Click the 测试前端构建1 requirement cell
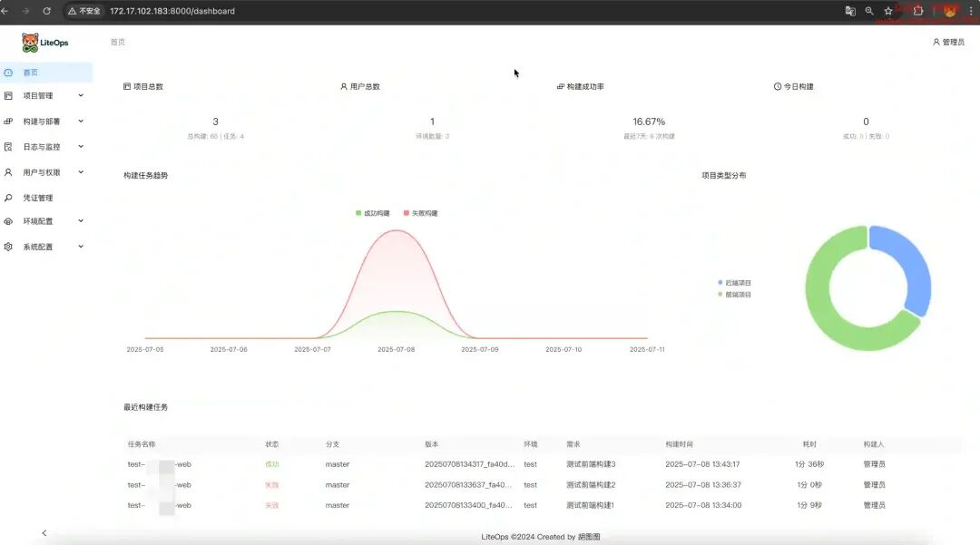 coord(590,505)
